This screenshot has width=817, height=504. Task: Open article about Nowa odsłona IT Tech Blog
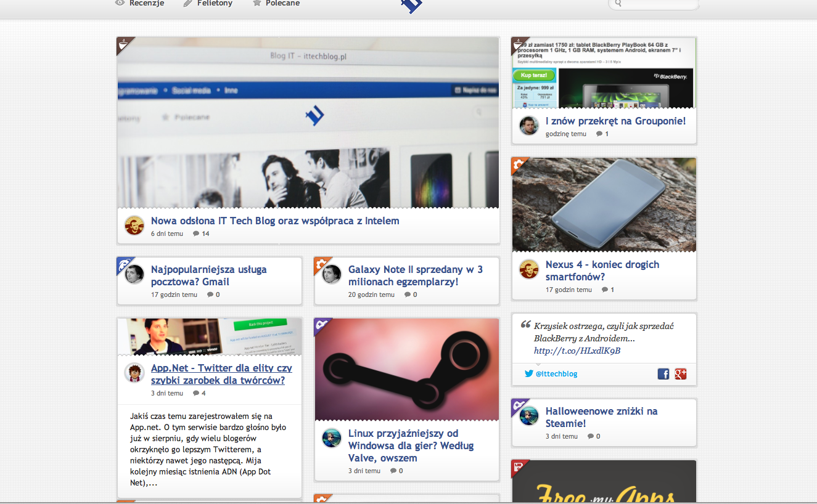click(275, 221)
